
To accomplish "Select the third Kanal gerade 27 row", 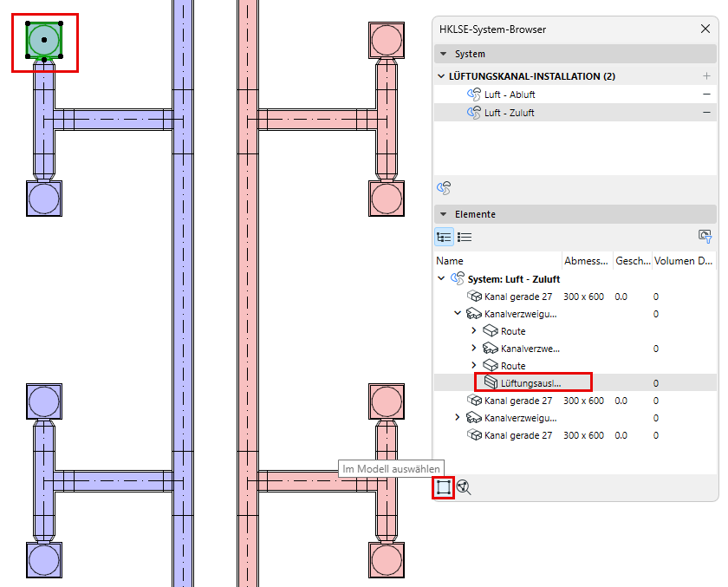I will (575, 435).
